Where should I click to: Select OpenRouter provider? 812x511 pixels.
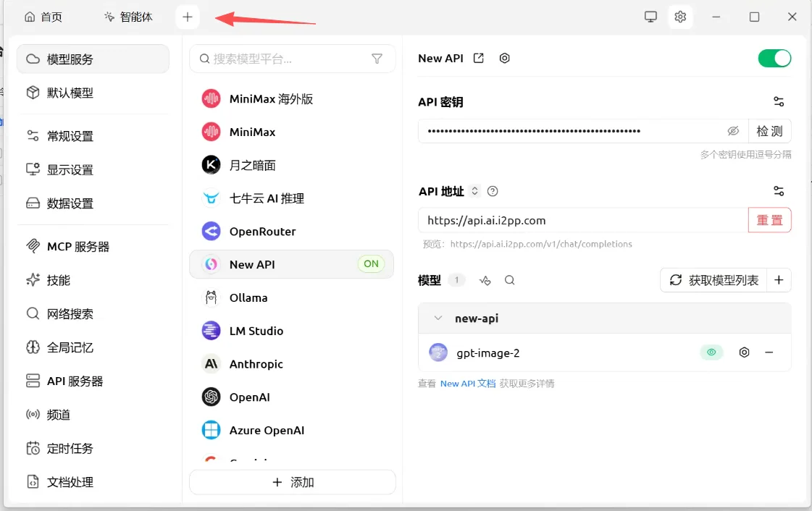tap(292, 231)
